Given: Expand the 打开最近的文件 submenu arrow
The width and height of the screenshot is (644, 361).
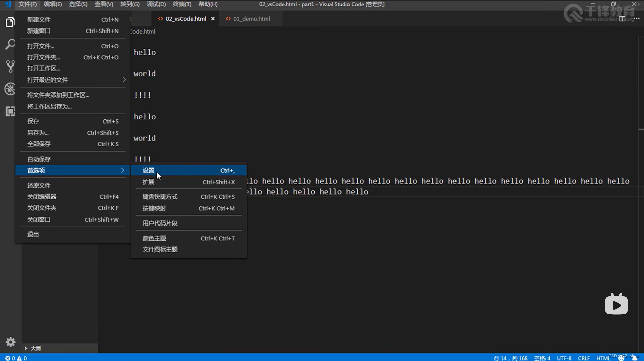Looking at the screenshot, I should click(x=124, y=80).
